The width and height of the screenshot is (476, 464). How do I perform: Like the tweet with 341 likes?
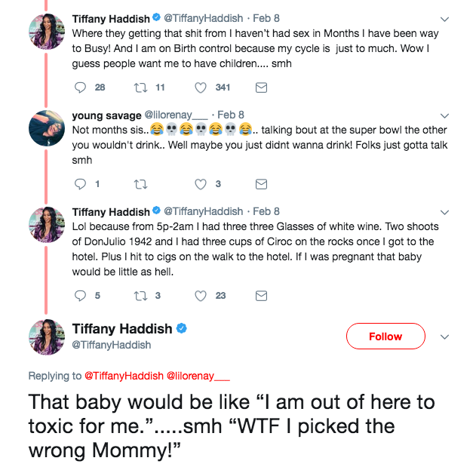201,88
